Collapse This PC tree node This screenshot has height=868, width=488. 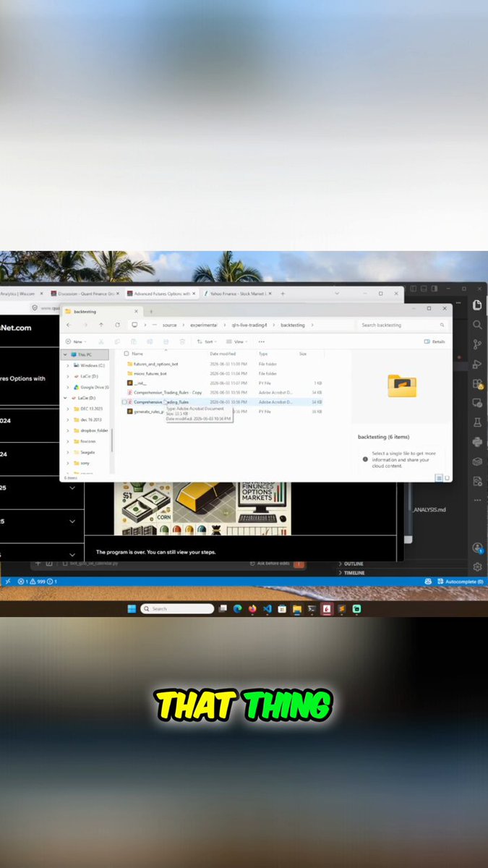(x=65, y=355)
